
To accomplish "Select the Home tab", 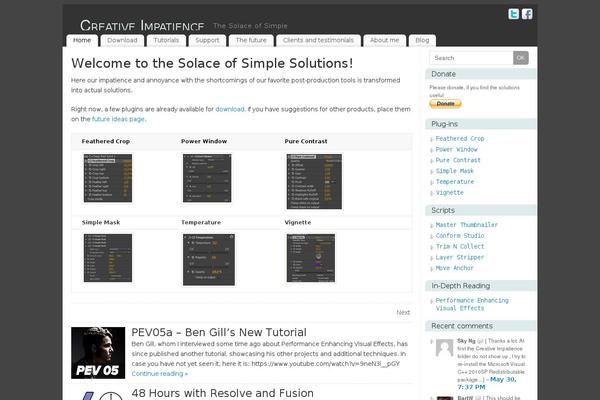I will pos(82,40).
